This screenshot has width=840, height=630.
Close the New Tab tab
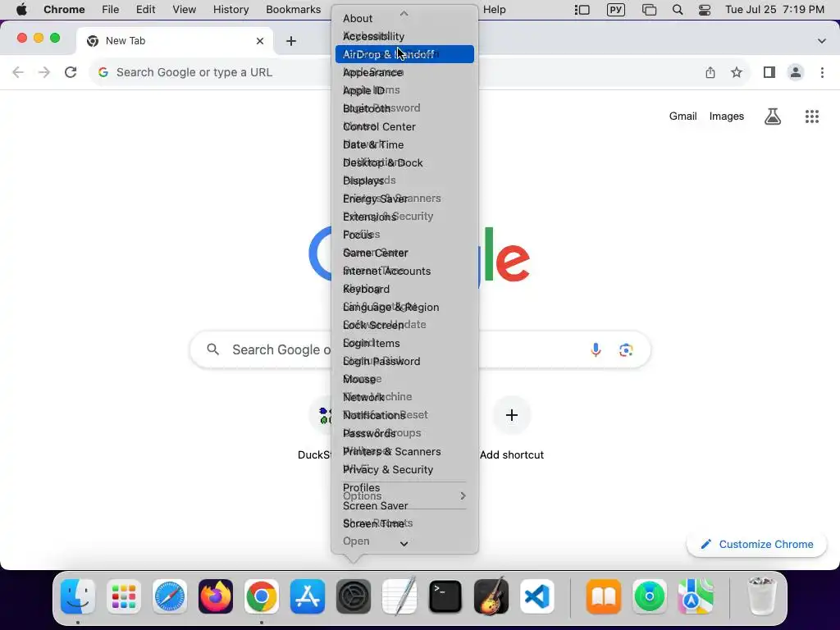click(260, 41)
